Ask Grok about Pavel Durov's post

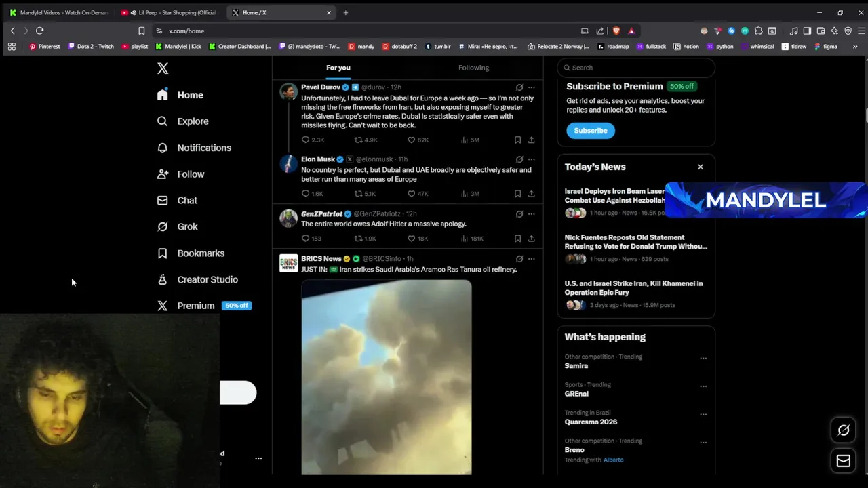point(519,87)
